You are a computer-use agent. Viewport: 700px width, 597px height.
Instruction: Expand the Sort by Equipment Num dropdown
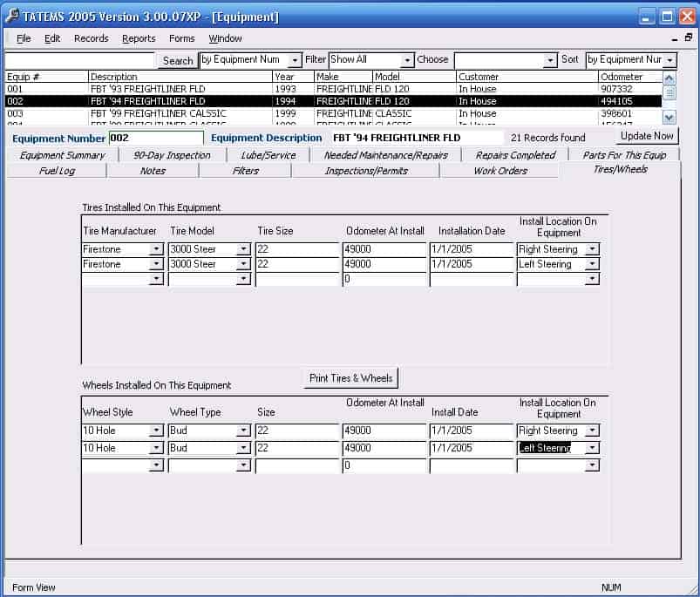pyautogui.click(x=669, y=60)
